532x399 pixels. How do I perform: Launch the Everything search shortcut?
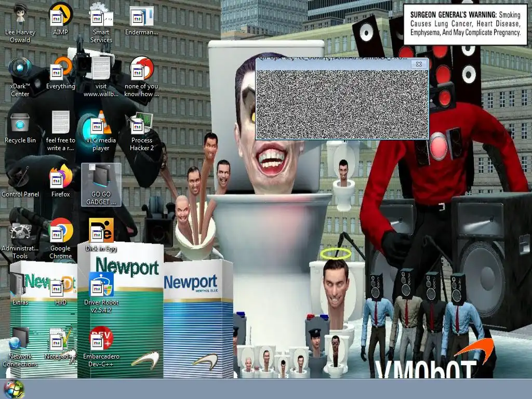pos(60,74)
